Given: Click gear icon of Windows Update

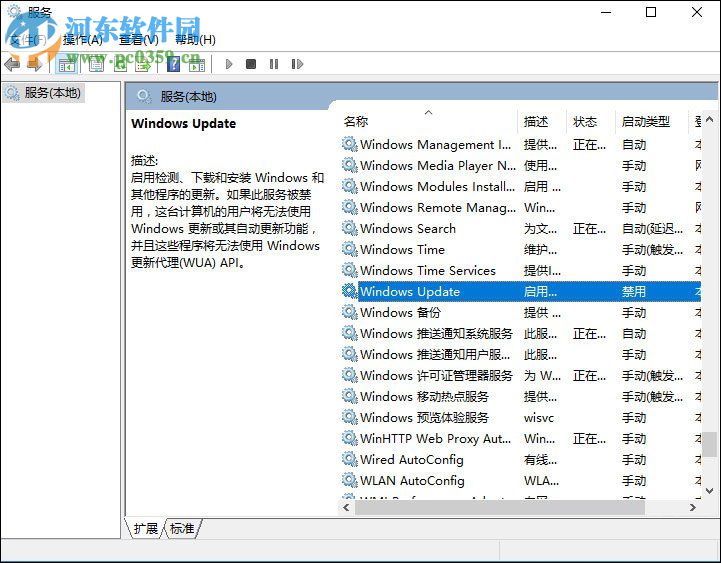Looking at the screenshot, I should click(x=349, y=291).
